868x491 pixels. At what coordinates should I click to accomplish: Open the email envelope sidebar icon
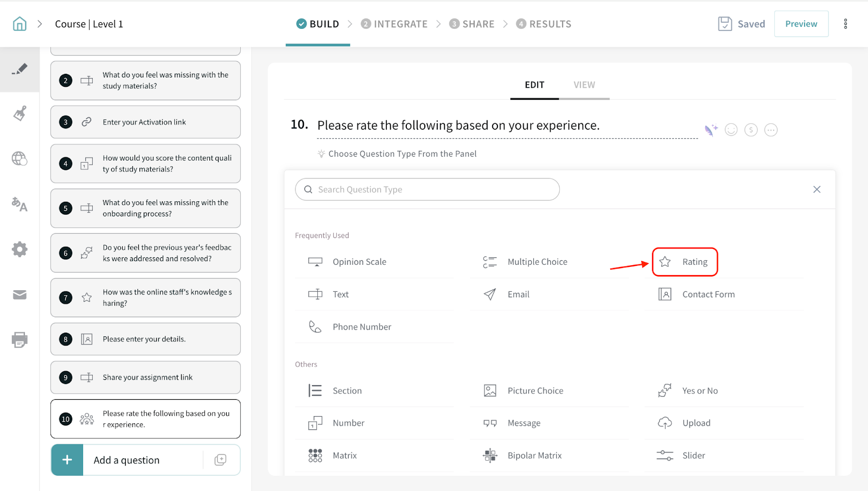click(x=20, y=295)
